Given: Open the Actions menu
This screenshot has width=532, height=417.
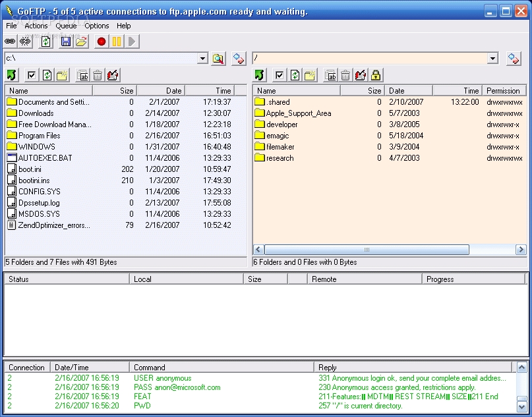Looking at the screenshot, I should tap(36, 26).
